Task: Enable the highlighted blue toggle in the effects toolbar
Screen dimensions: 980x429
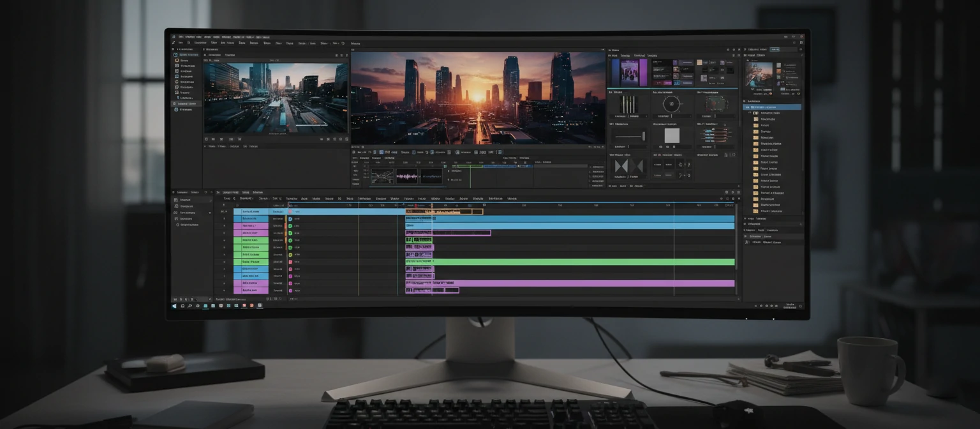Action: click(381, 152)
